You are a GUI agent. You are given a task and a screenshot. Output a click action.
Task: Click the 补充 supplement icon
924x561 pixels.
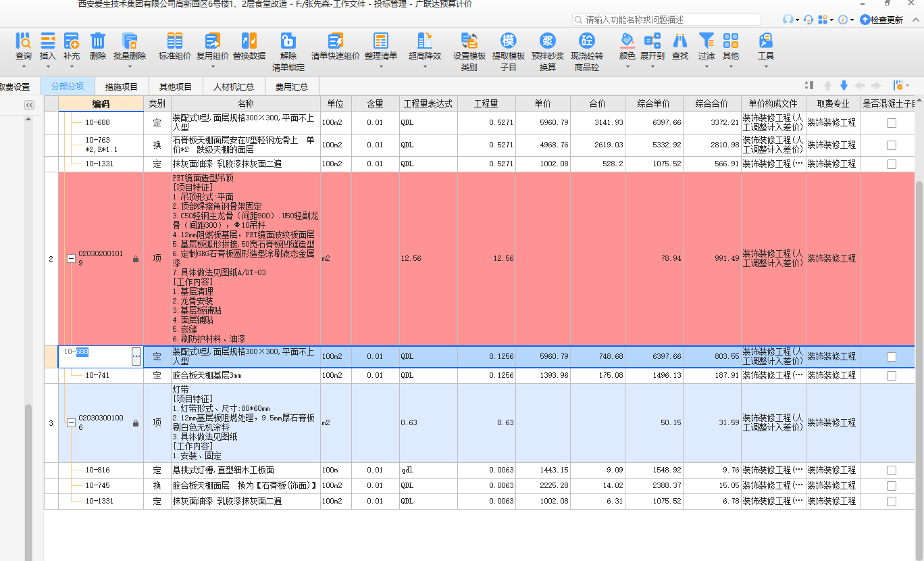71,41
